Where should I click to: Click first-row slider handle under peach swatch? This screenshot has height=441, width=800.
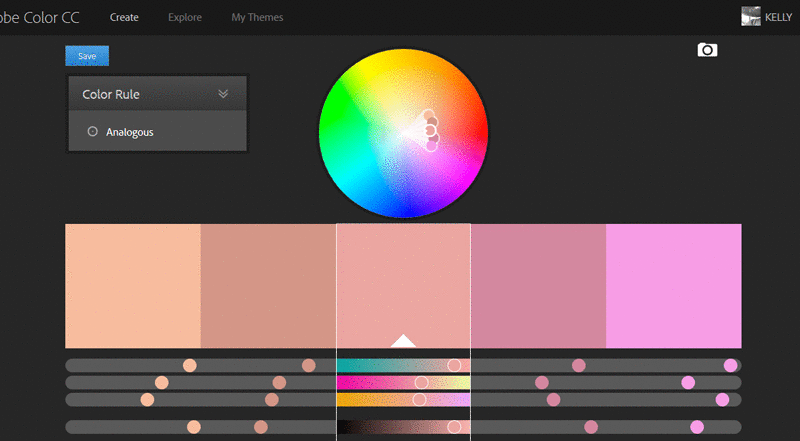190,365
